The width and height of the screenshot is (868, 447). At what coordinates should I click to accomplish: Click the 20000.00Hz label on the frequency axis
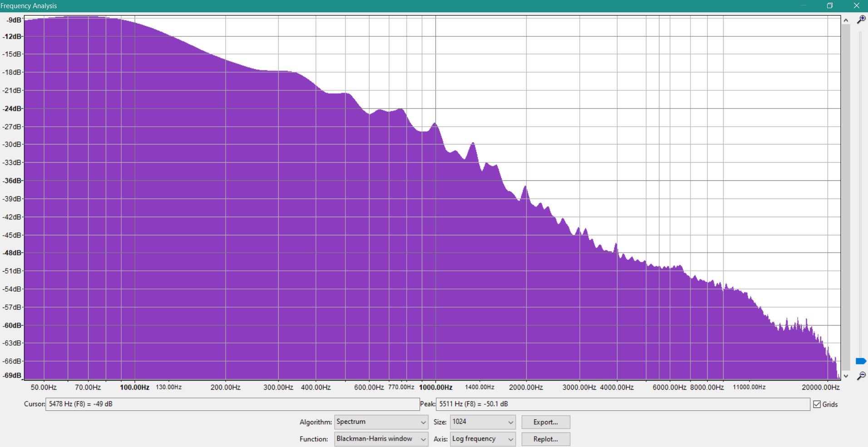(x=820, y=387)
